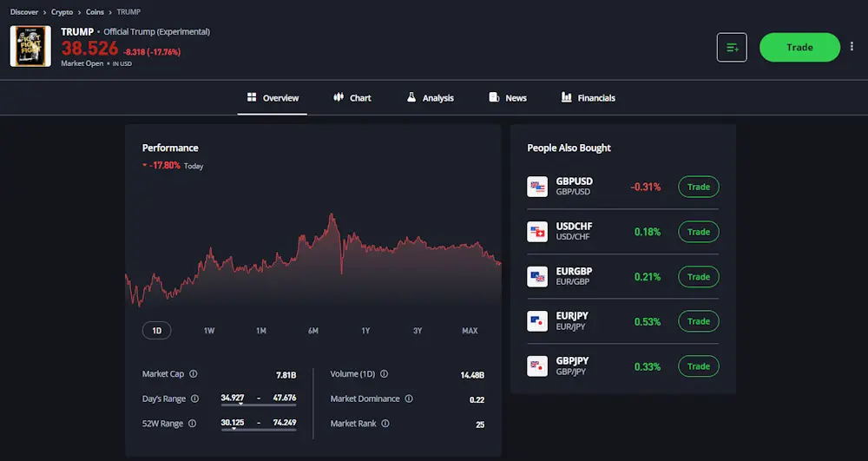Click the Market Cap info icon

(194, 374)
